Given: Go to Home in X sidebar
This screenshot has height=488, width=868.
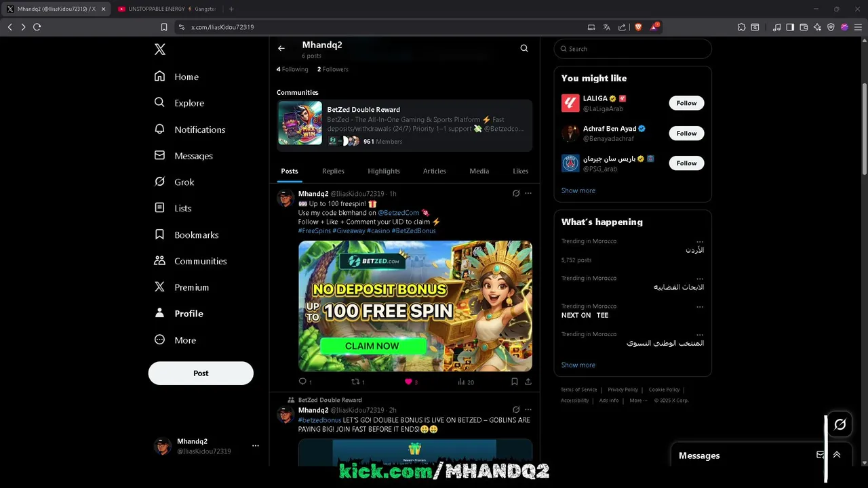Looking at the screenshot, I should click(176, 77).
